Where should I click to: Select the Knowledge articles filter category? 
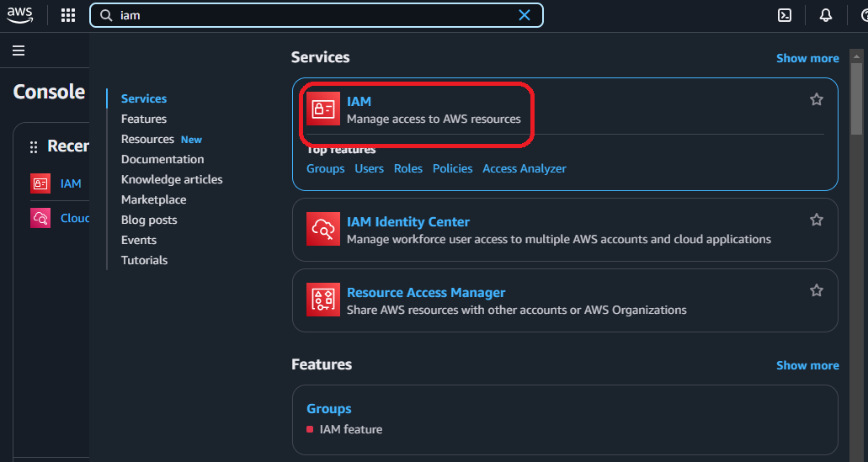click(172, 179)
